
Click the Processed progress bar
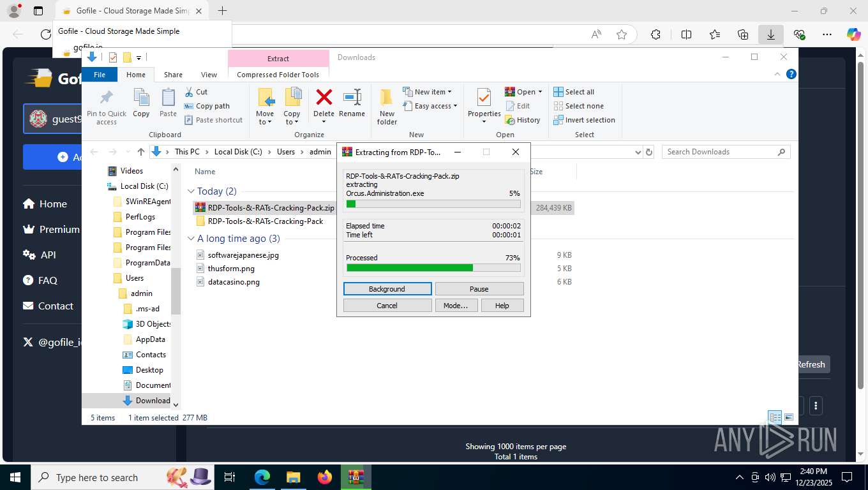433,268
